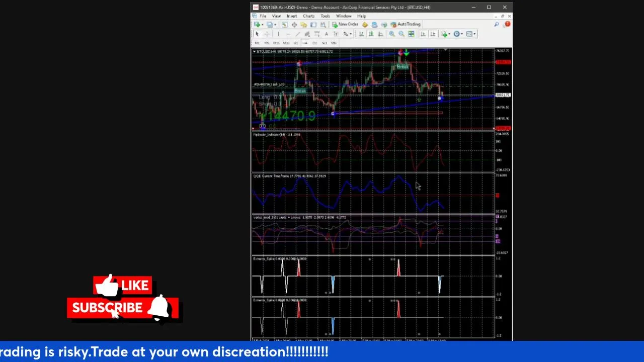Switch timeframe to H1
The height and width of the screenshot is (362, 644).
click(296, 43)
